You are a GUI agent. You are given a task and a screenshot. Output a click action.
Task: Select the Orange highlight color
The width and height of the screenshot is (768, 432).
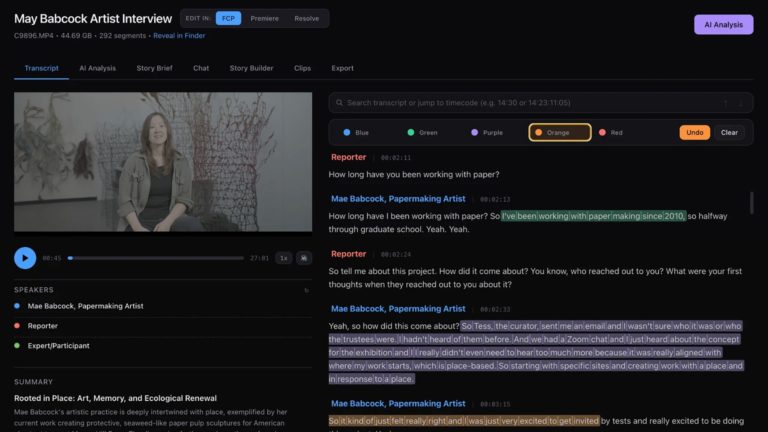tap(560, 132)
